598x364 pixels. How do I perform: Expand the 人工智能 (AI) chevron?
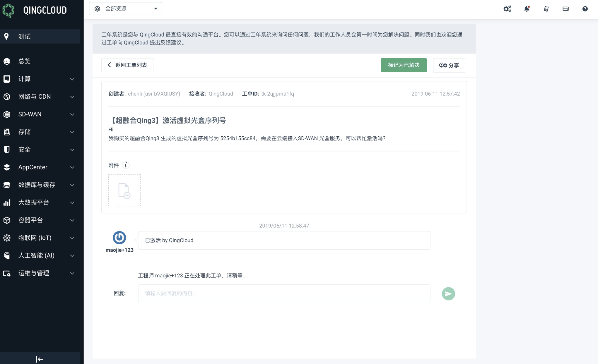click(72, 256)
